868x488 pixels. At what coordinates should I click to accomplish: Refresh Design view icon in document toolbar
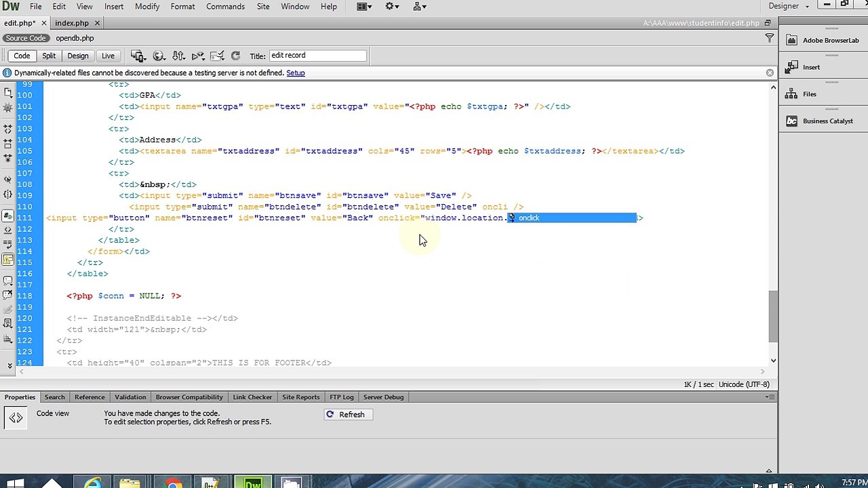click(x=235, y=56)
